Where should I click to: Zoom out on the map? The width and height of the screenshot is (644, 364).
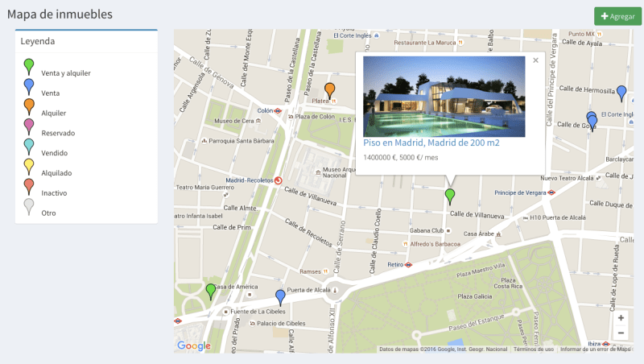pyautogui.click(x=620, y=333)
